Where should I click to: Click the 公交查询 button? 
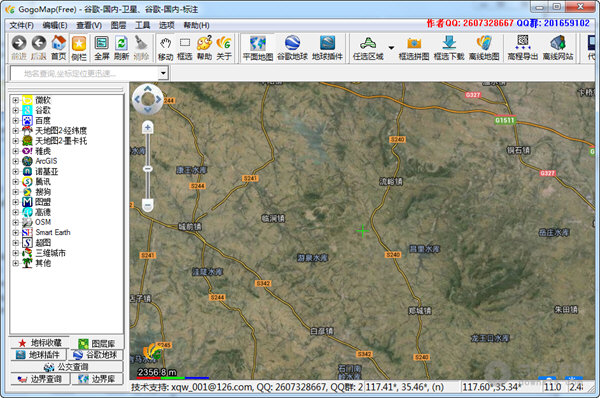tap(66, 367)
